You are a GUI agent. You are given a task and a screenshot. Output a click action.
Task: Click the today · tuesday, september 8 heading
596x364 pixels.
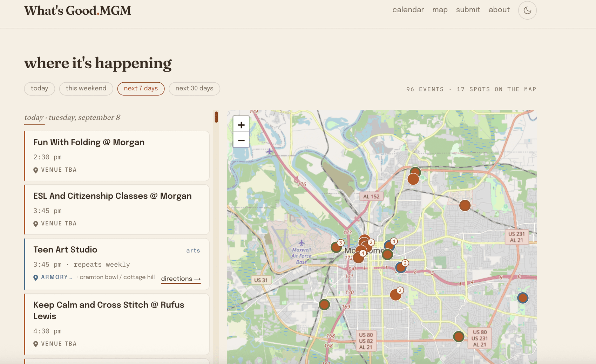click(72, 117)
